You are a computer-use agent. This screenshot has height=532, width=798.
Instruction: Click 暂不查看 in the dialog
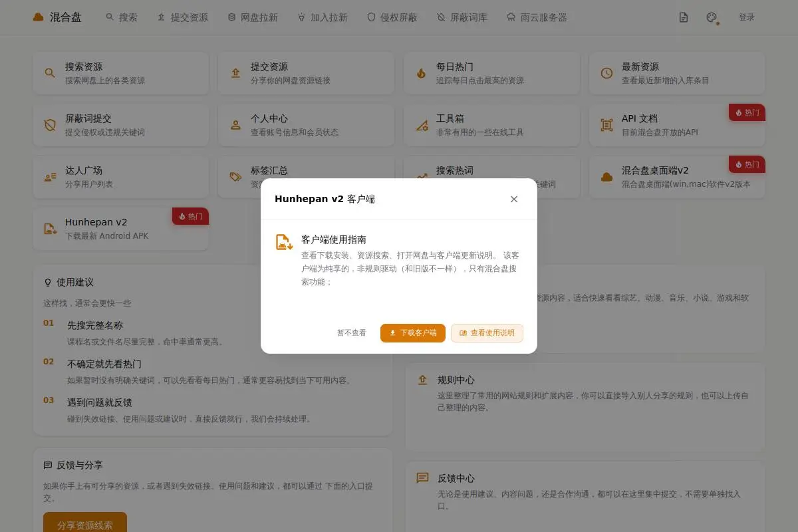351,332
